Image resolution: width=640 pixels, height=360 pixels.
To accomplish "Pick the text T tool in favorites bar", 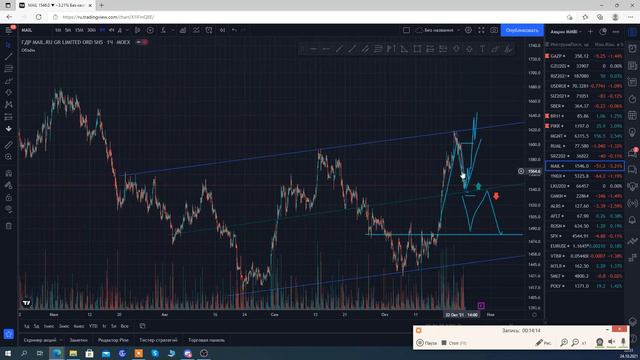I will pos(482,49).
